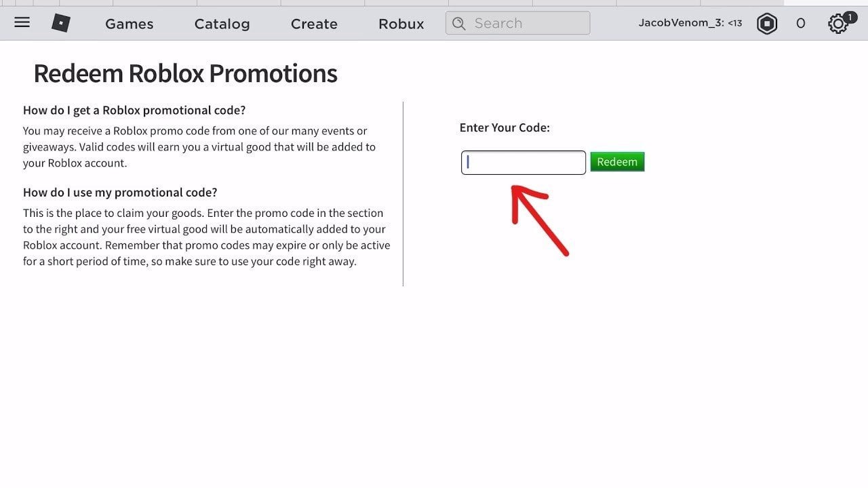Click the notification badge showing 1
Screen dimensions: 868x488
point(850,17)
